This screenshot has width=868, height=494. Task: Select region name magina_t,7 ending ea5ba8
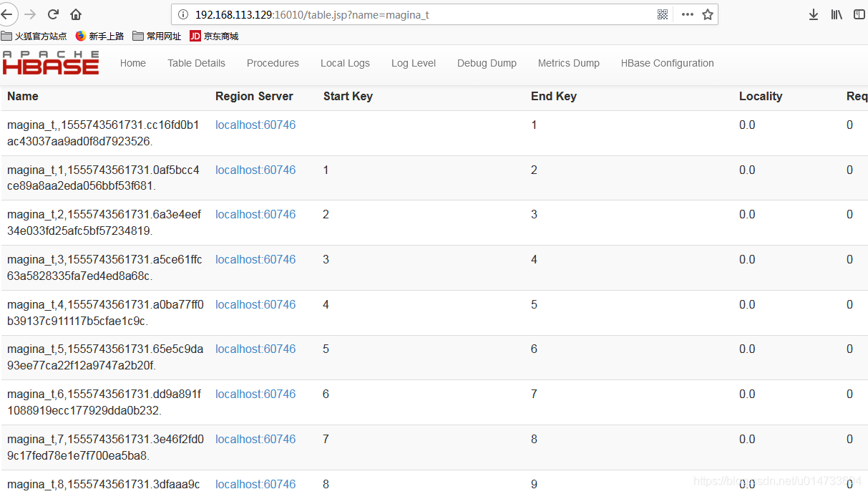tap(105, 447)
